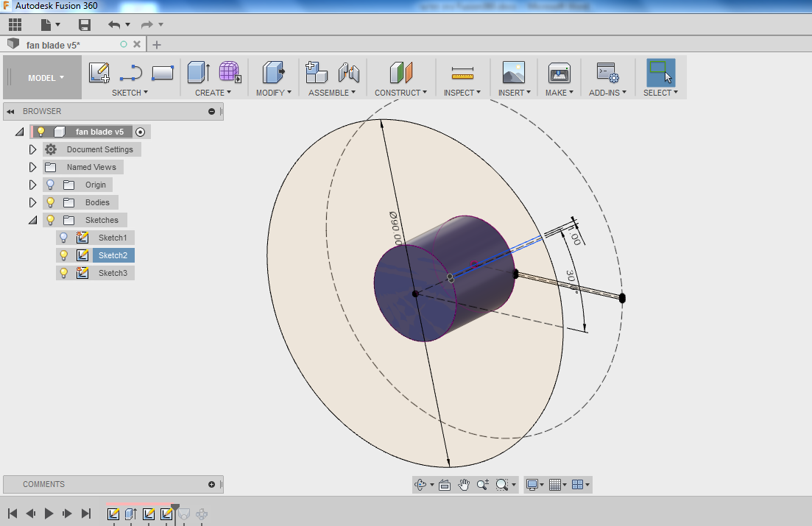Viewport: 812px width, 526px height.
Task: Expand the Bodies folder
Action: click(x=32, y=202)
